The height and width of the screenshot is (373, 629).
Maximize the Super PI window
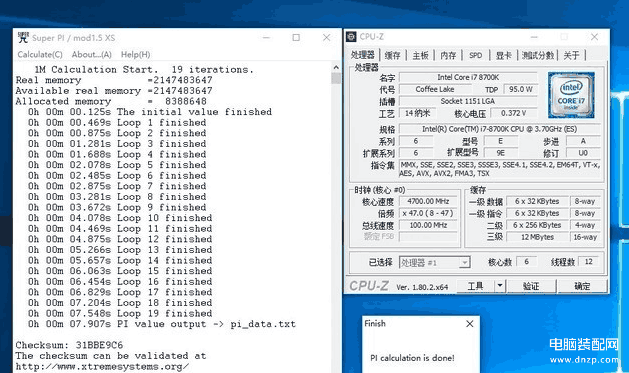pos(296,38)
